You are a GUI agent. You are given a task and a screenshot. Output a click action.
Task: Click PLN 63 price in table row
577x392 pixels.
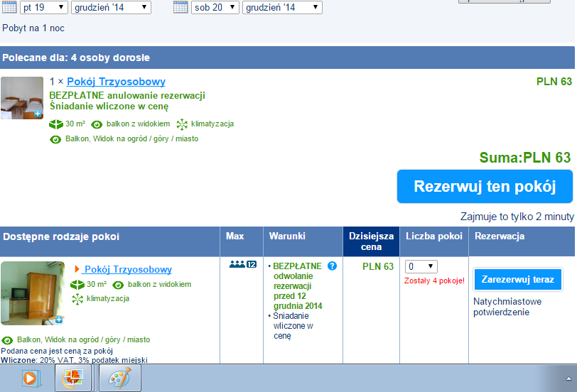click(378, 266)
